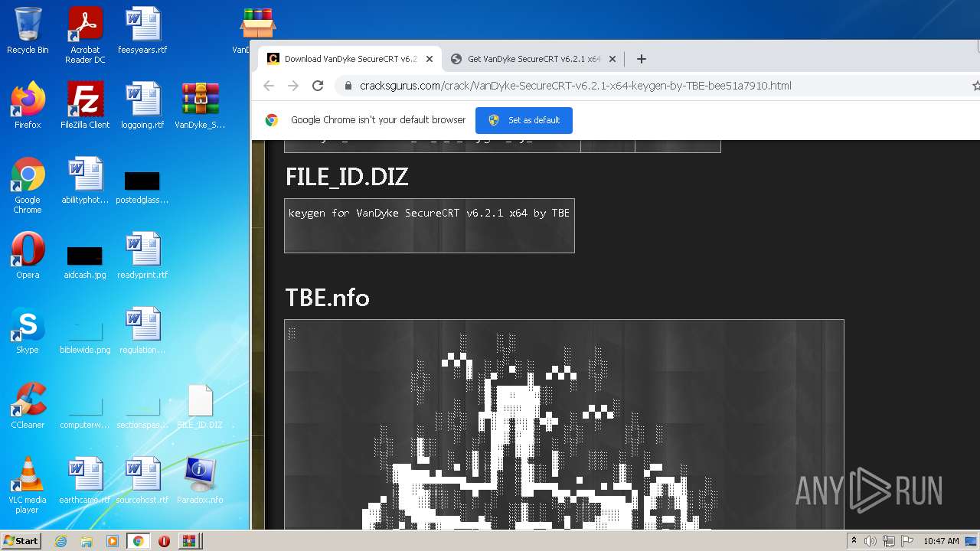Screen dimensions: 980x551
Task: Open FileZilla Client shortcut
Action: [85, 106]
